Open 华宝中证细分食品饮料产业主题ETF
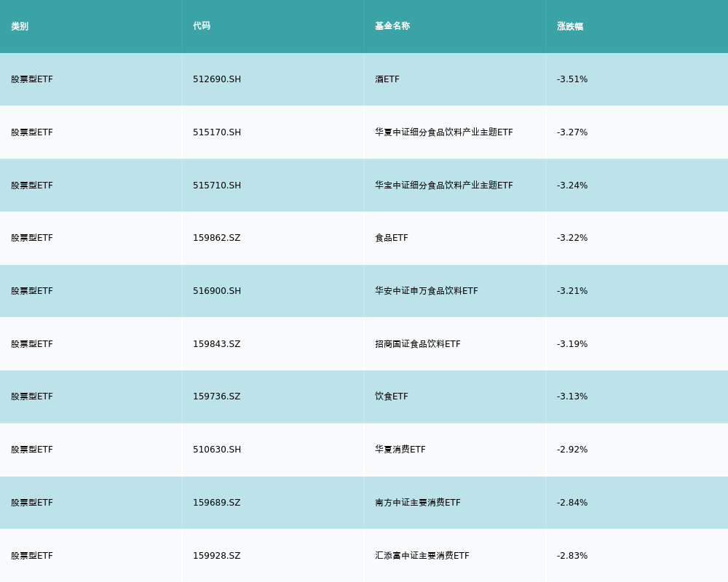The image size is (728, 582). pyautogui.click(x=444, y=186)
